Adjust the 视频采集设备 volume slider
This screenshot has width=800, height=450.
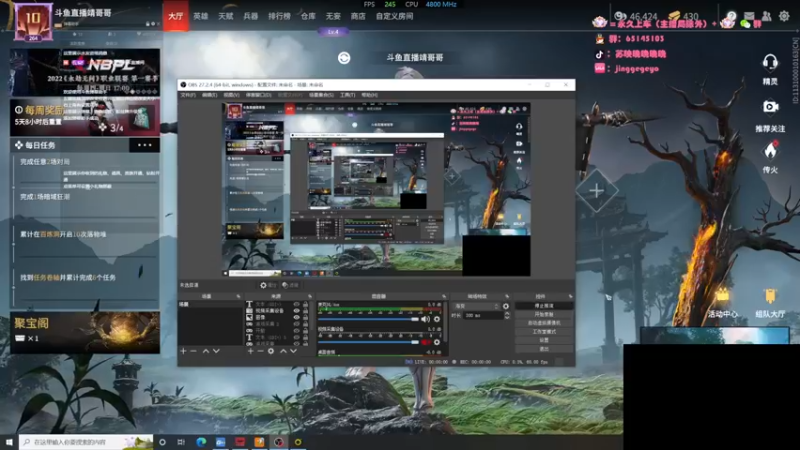point(368,342)
